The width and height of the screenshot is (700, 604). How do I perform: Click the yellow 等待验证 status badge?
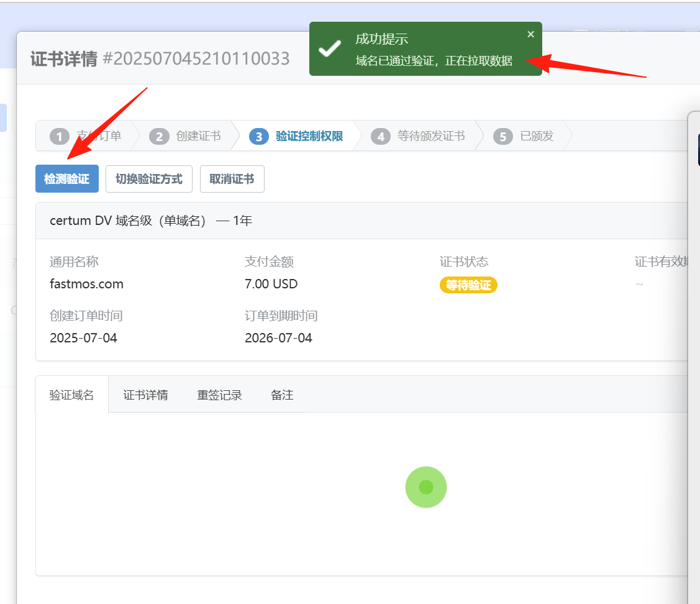coord(468,285)
